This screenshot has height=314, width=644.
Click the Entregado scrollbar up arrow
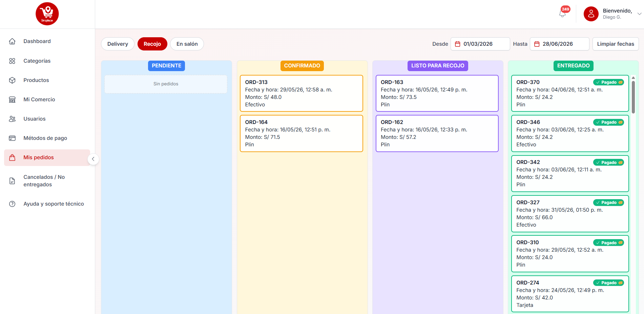coord(633,78)
